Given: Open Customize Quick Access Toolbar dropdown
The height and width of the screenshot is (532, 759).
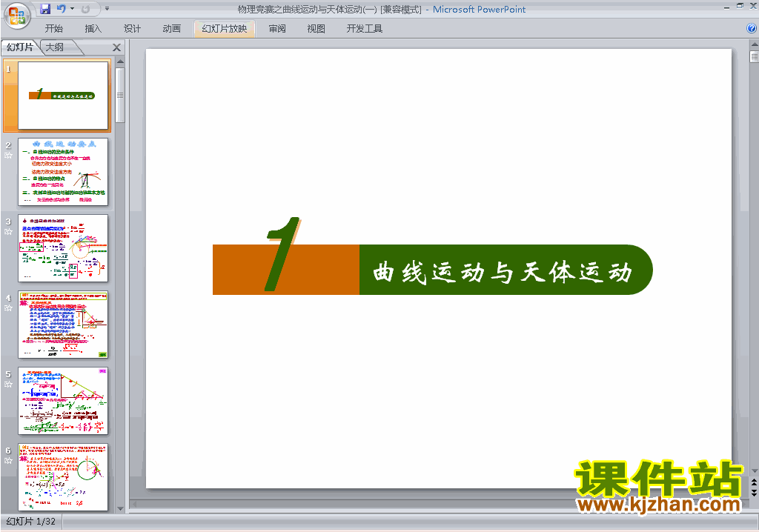Looking at the screenshot, I should pyautogui.click(x=107, y=9).
